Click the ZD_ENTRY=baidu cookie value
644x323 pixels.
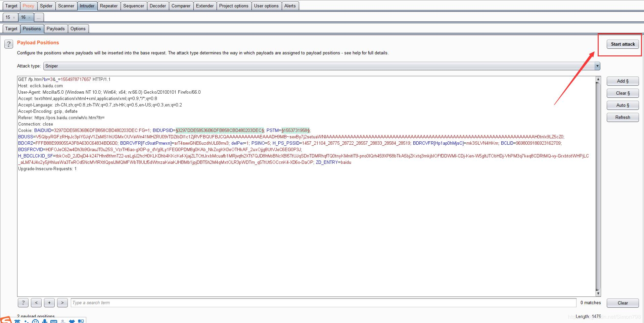pyautogui.click(x=333, y=162)
